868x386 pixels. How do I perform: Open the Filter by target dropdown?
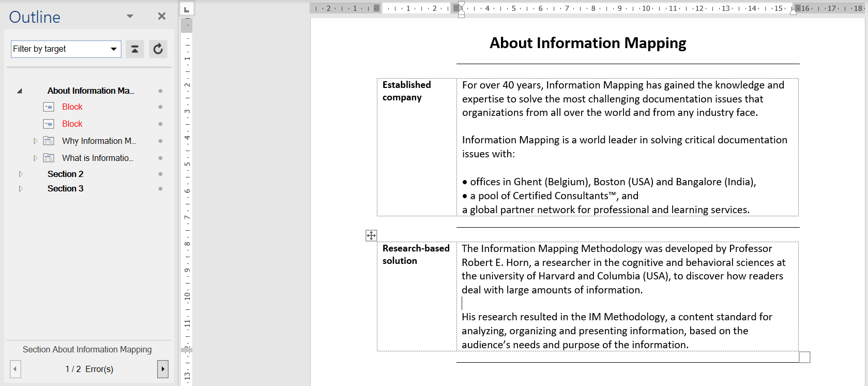[x=66, y=49]
